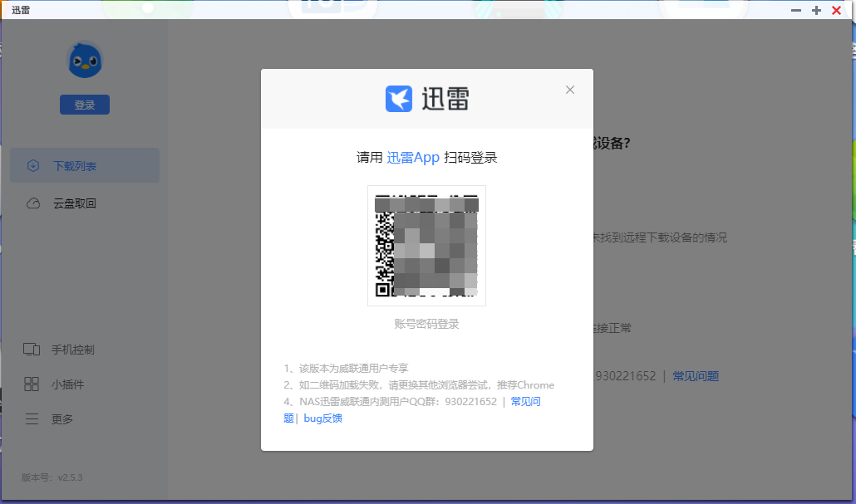Open 常见问题 link inside the login dialog
856x504 pixels.
coord(525,402)
